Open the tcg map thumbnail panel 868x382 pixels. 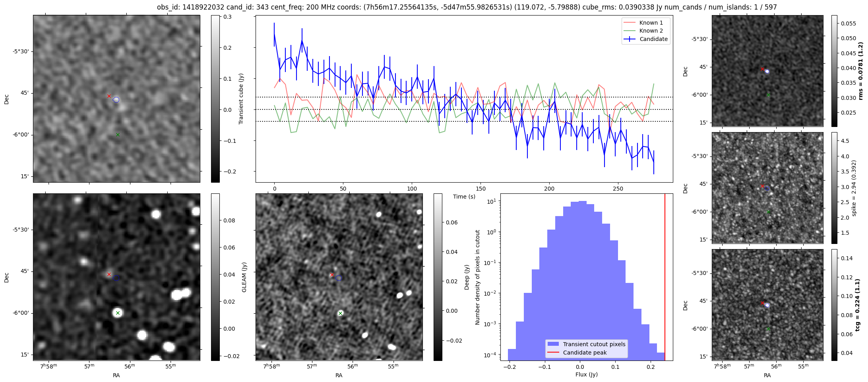[x=767, y=305]
